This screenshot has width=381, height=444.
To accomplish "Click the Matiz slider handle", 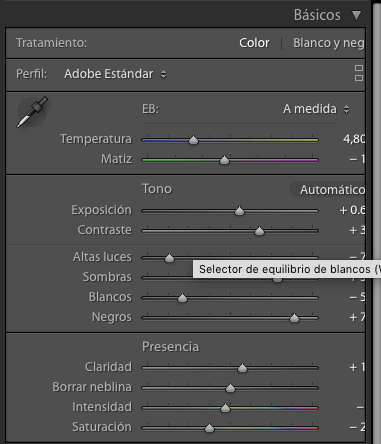I will [x=224, y=160].
